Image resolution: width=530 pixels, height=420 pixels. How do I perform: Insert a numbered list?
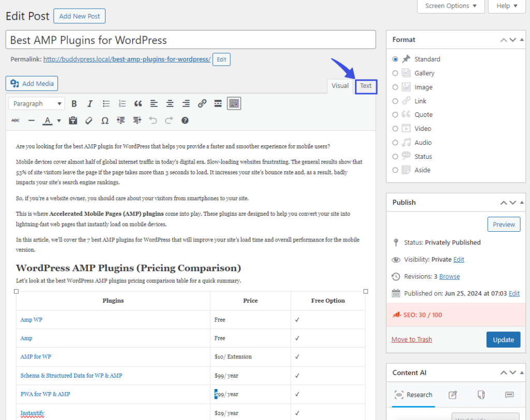(x=122, y=104)
